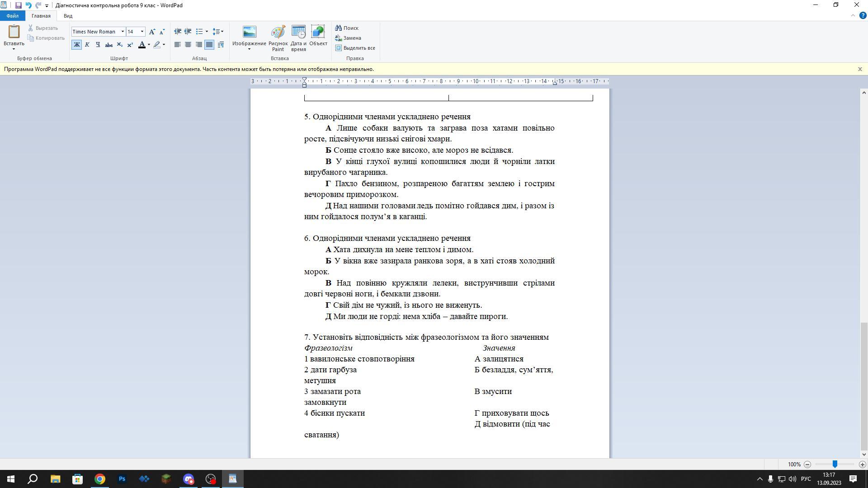Click the zoom slider handle
Screen dimensions: 868x488
[x=835, y=465]
